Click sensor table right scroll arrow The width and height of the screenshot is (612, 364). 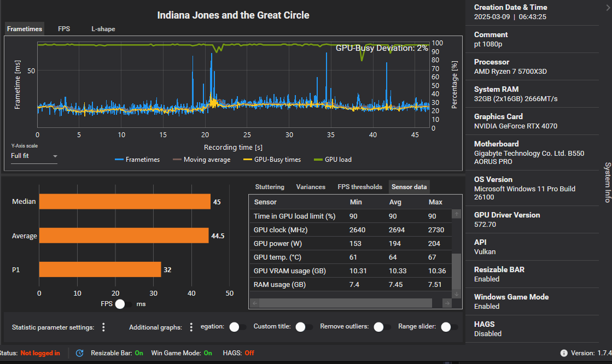447,303
